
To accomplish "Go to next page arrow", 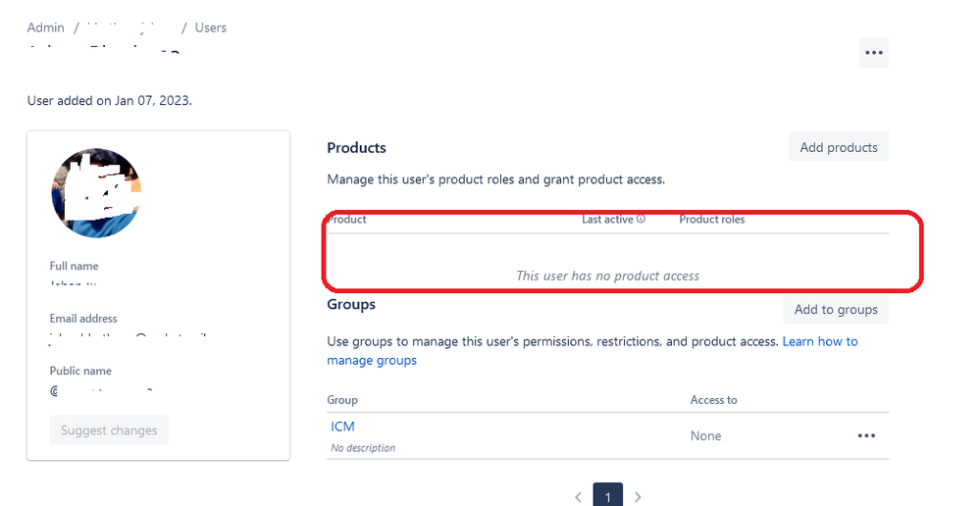I will point(638,497).
